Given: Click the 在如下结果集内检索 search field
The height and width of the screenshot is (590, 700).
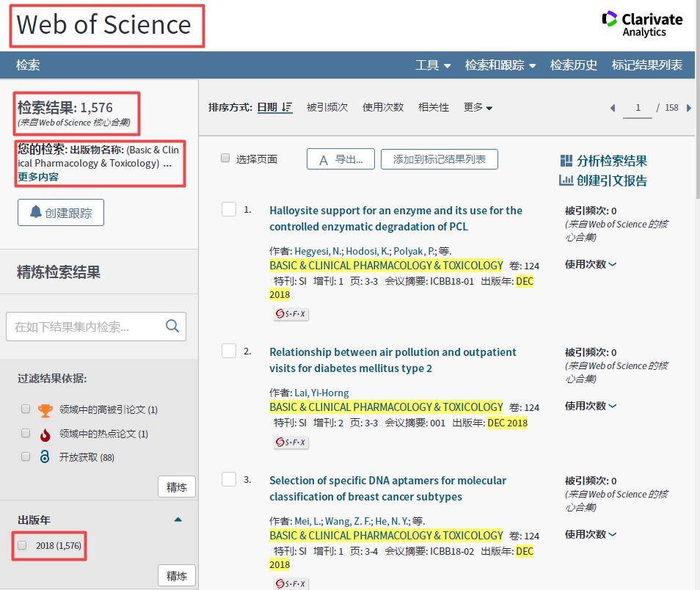Looking at the screenshot, I should click(x=84, y=327).
